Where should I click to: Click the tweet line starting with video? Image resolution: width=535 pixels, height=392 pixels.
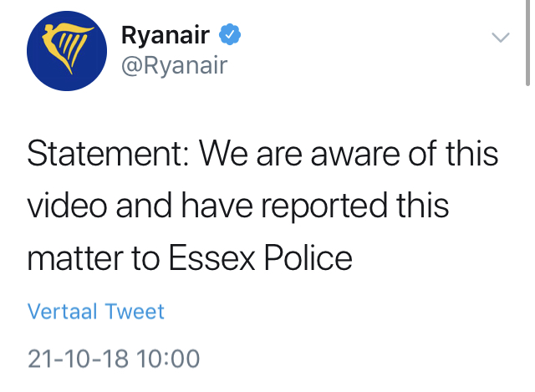pos(237,206)
